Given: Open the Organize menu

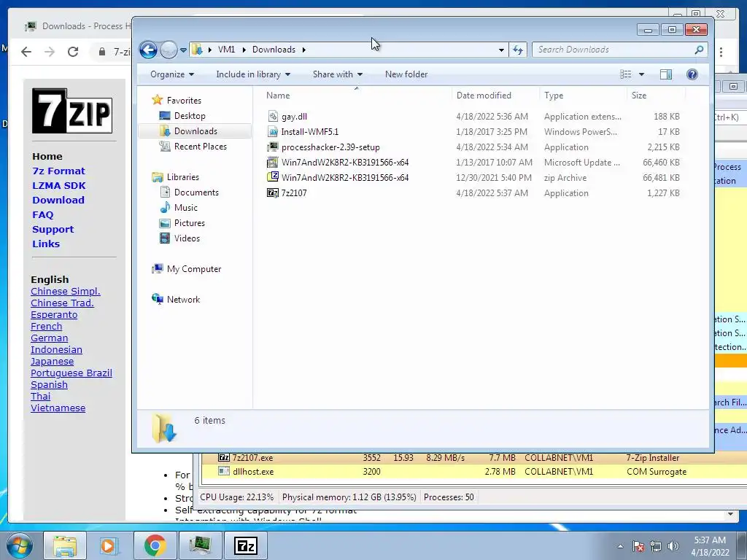Looking at the screenshot, I should coord(172,74).
